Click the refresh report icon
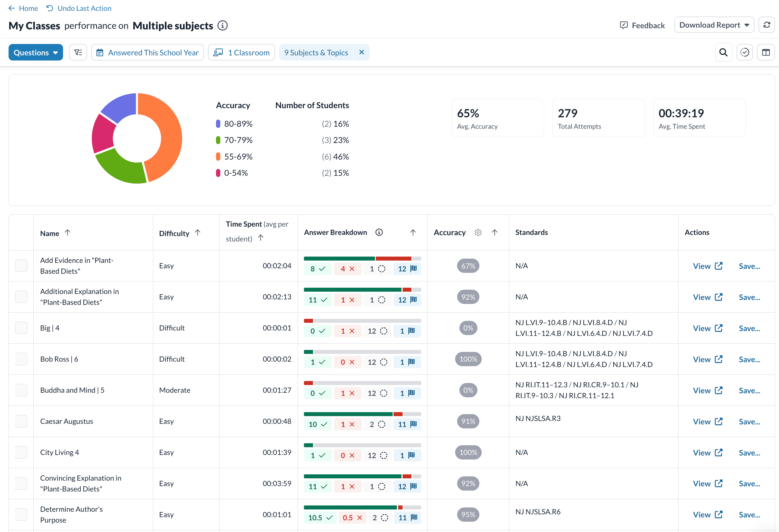 [766, 25]
